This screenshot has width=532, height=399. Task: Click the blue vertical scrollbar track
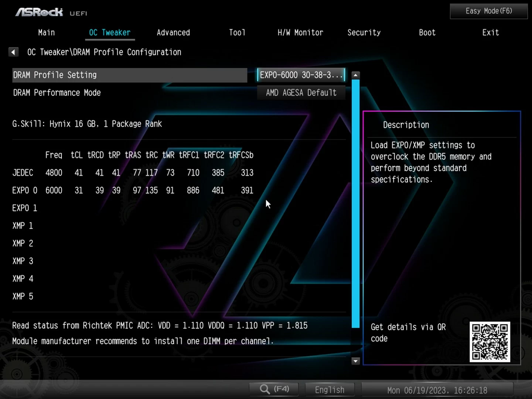(x=355, y=203)
